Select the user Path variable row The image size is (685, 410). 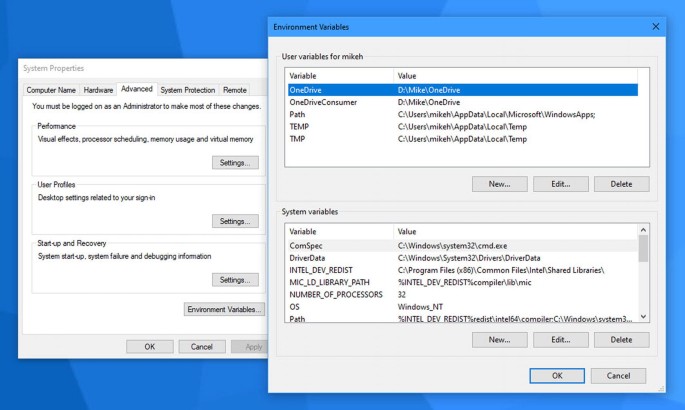pyautogui.click(x=298, y=114)
